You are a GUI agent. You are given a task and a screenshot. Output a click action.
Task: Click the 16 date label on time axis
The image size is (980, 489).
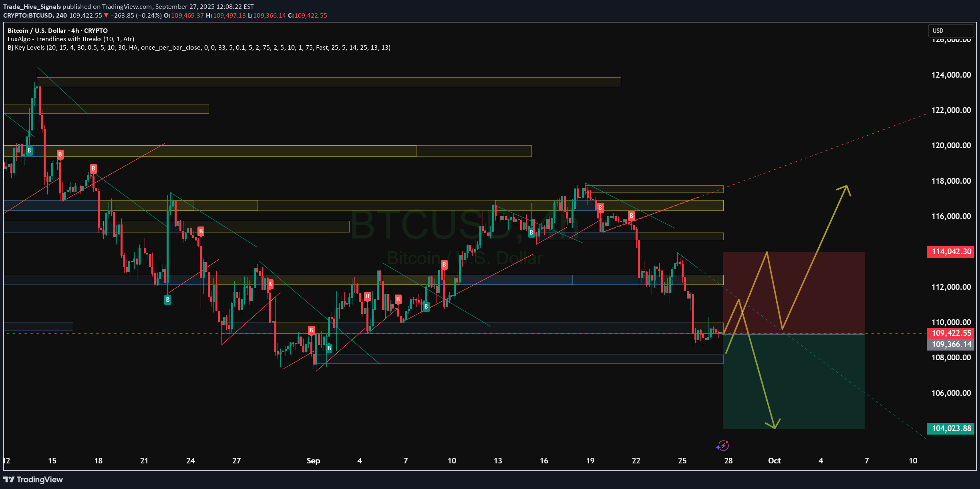pyautogui.click(x=544, y=461)
